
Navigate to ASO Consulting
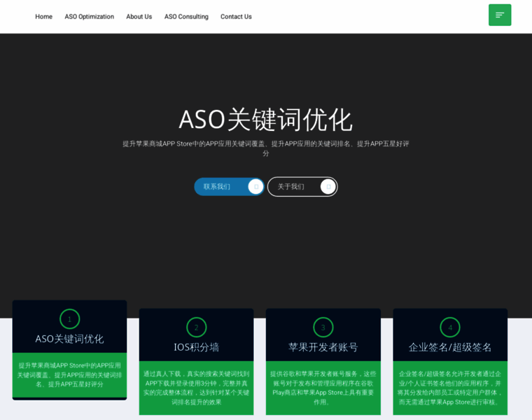186,17
